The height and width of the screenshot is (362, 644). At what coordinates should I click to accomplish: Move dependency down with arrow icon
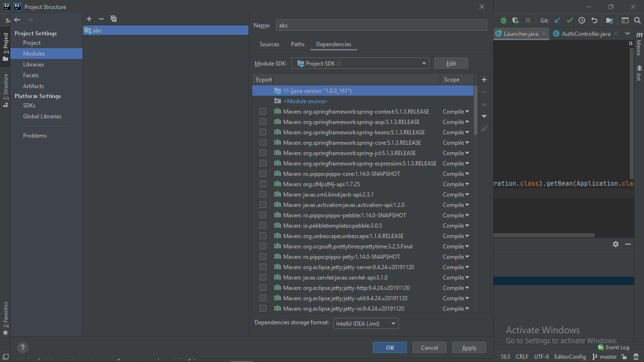484,116
